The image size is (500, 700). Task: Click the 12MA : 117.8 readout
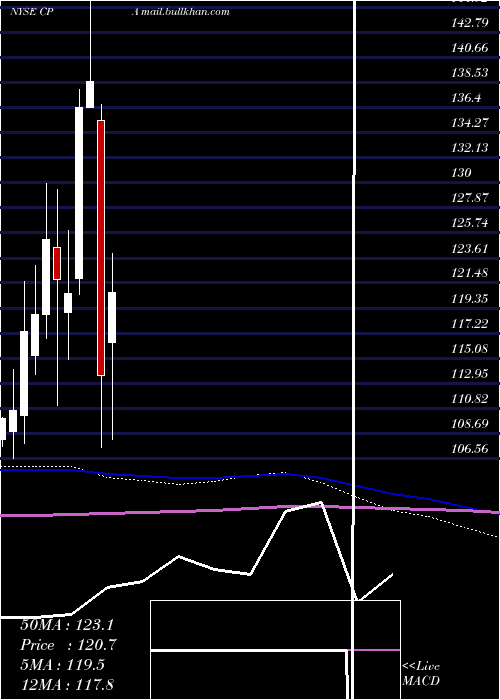pos(67,684)
